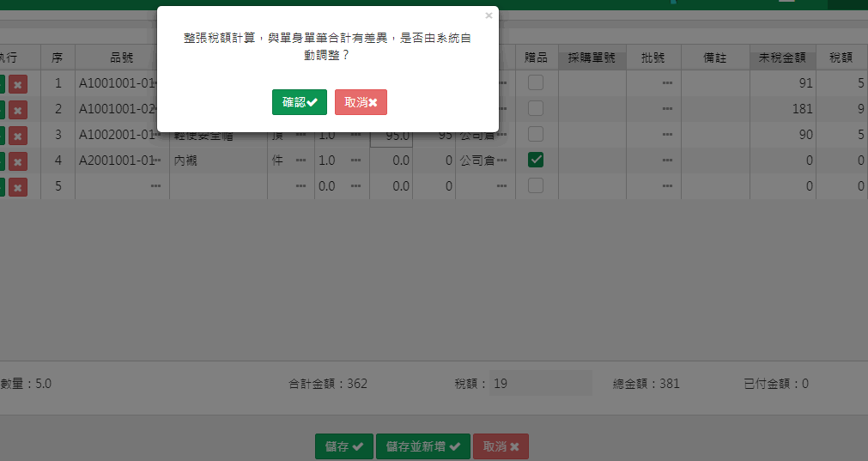Open unit lookup next to 件 in row 4
Image resolution: width=868 pixels, height=461 pixels.
[300, 161]
